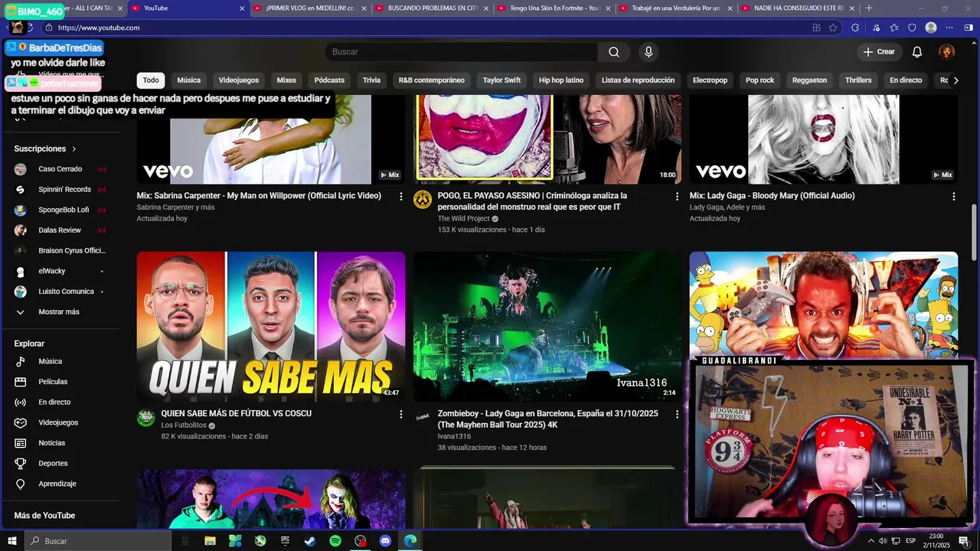
Task: Open options menu for Quien sabe más video
Action: click(400, 414)
